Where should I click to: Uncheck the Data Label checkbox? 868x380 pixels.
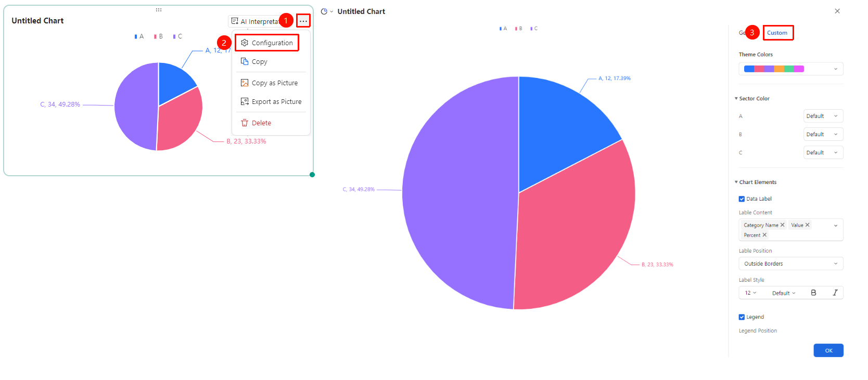pyautogui.click(x=742, y=199)
